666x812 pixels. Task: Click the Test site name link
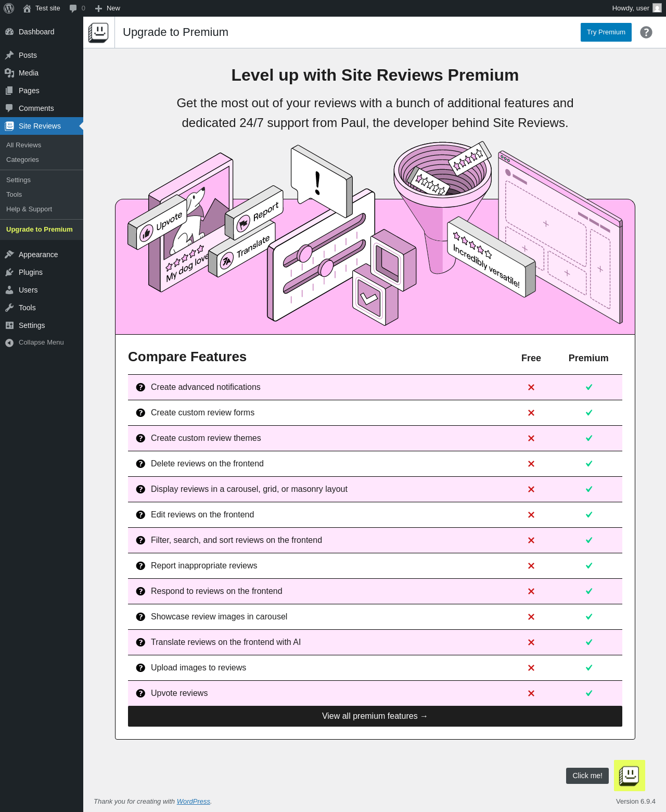pyautogui.click(x=48, y=8)
